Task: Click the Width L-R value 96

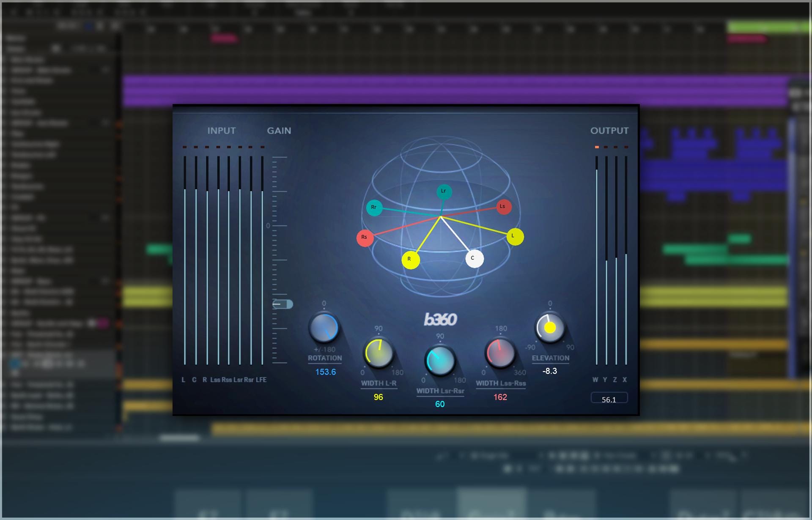Action: (x=378, y=397)
